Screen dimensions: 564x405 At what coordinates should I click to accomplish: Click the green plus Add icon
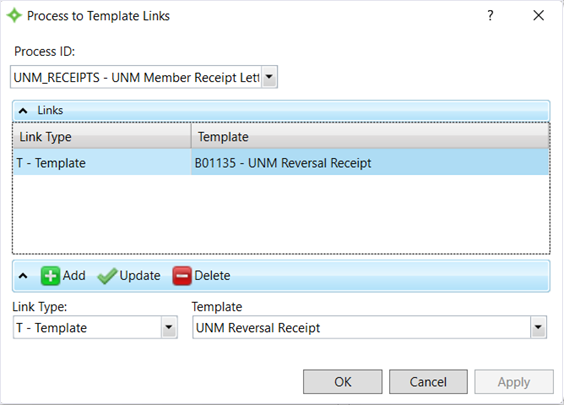[x=50, y=276]
